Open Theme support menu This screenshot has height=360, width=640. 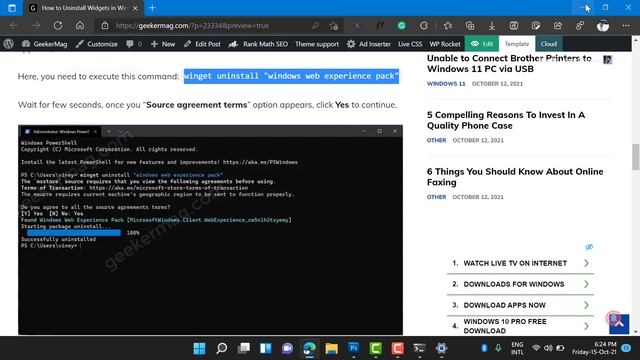coord(317,44)
